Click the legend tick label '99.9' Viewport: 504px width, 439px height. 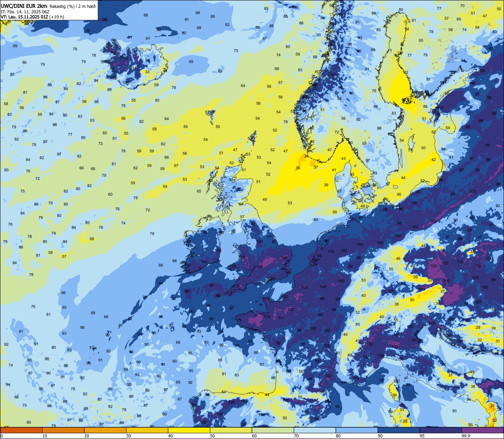click(466, 436)
